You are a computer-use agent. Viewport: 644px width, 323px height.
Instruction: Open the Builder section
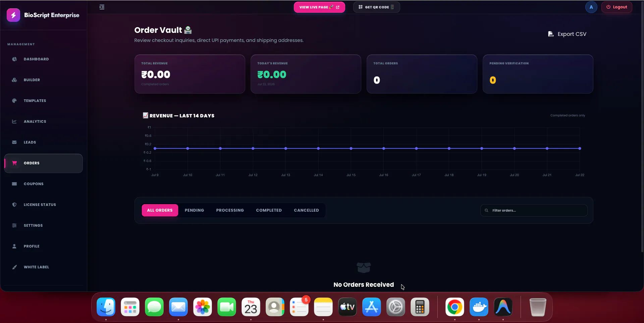[43, 80]
